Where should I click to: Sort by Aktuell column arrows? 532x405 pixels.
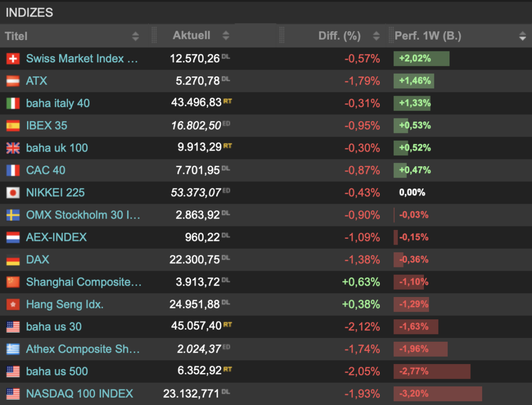point(225,36)
